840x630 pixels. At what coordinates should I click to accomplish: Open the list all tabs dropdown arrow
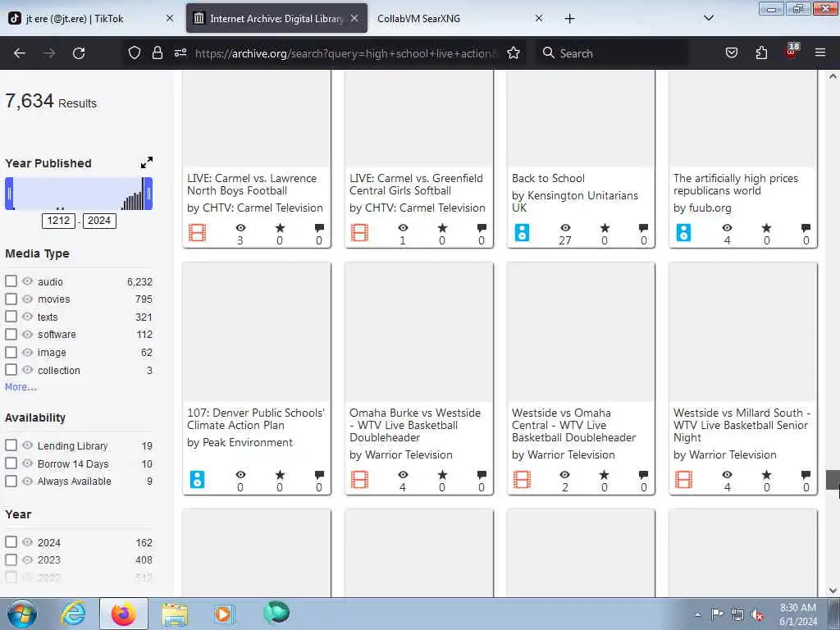point(708,18)
